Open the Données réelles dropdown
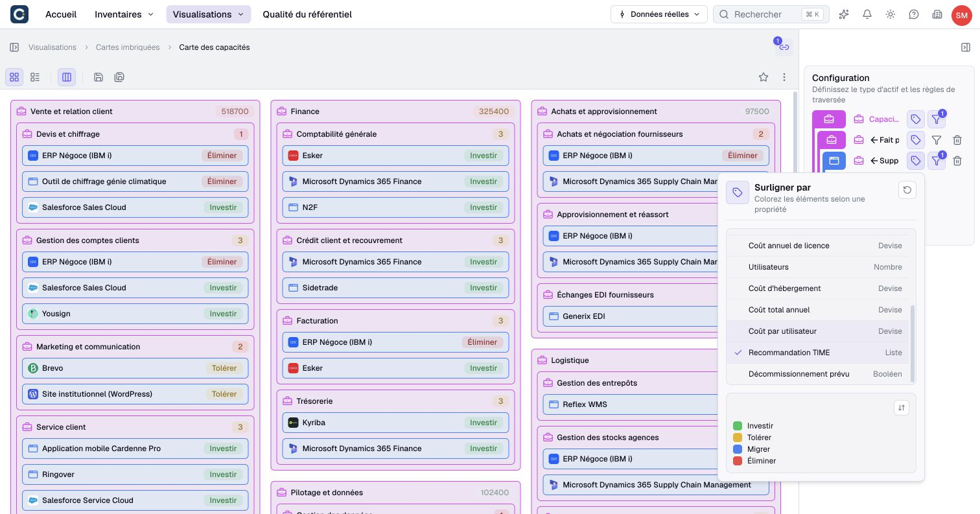 tap(659, 14)
